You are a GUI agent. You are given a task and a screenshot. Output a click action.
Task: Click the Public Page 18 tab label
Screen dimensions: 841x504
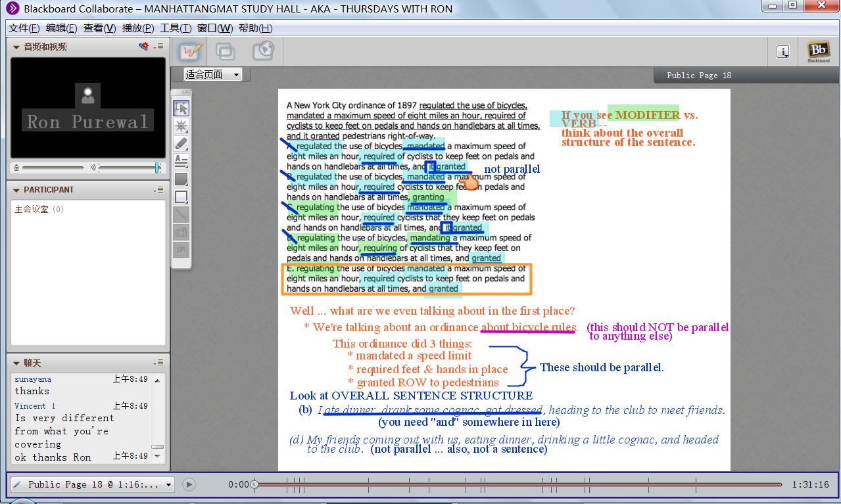coord(699,76)
